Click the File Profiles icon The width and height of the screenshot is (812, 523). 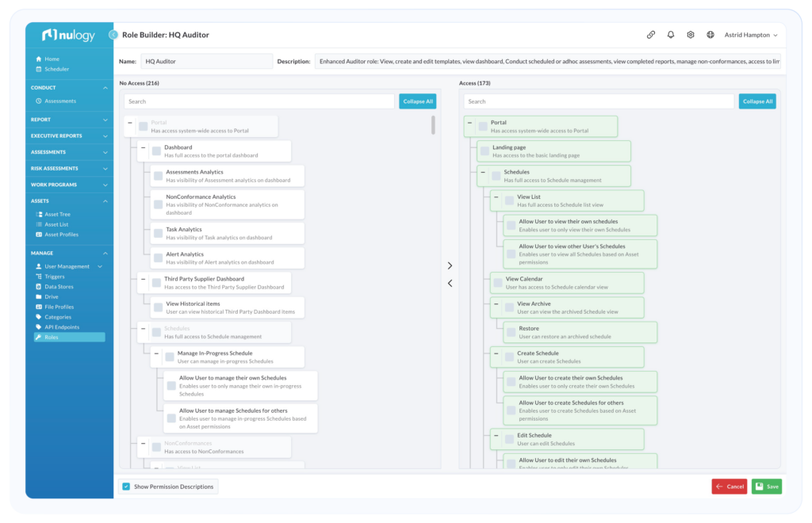pos(38,307)
